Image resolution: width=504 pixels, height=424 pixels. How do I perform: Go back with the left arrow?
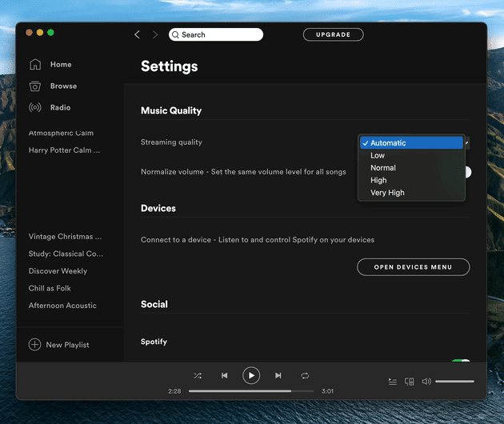click(138, 34)
